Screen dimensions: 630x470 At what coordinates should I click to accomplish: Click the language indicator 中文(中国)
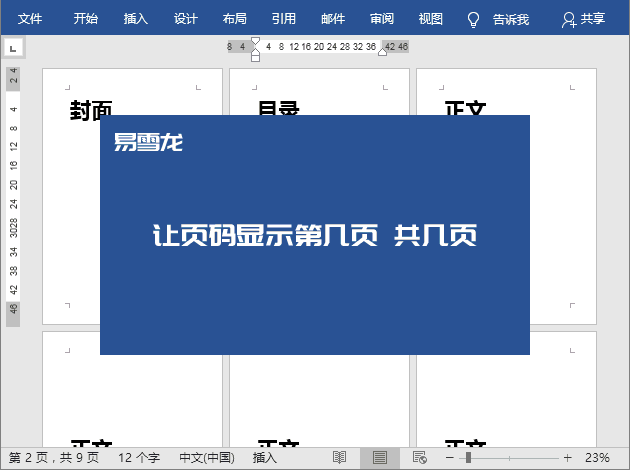[x=207, y=458]
